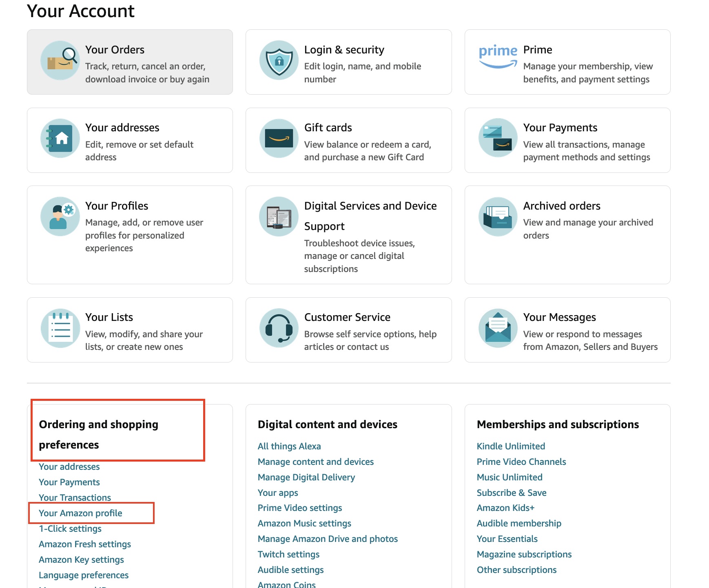Open Archived orders card title
The image size is (709, 588).
(561, 206)
